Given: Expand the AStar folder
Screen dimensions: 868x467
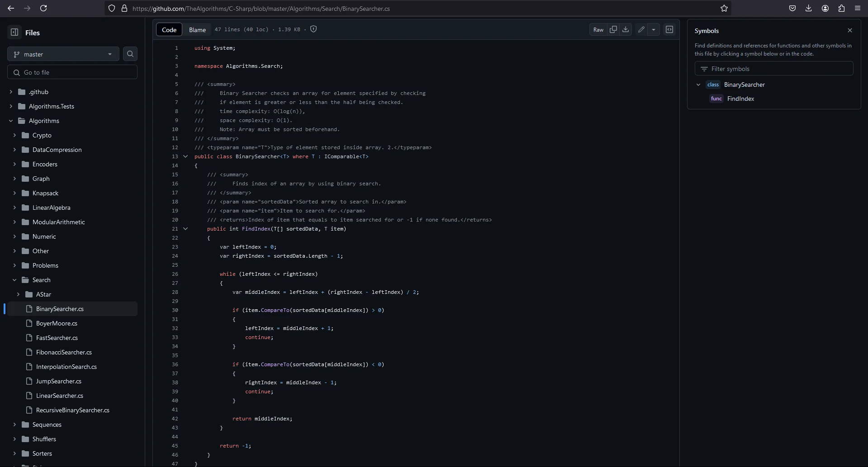Looking at the screenshot, I should (18, 294).
